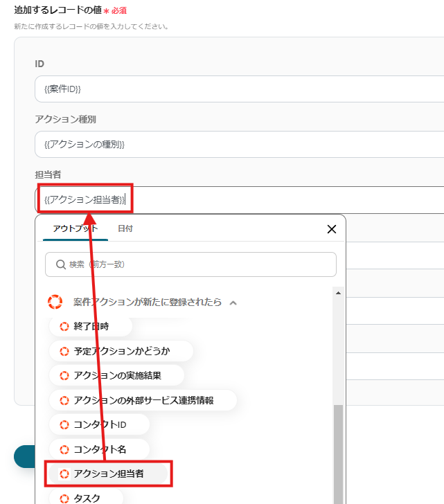
Task: Click the icon on the 終了日時 chip
Action: [x=64, y=327]
